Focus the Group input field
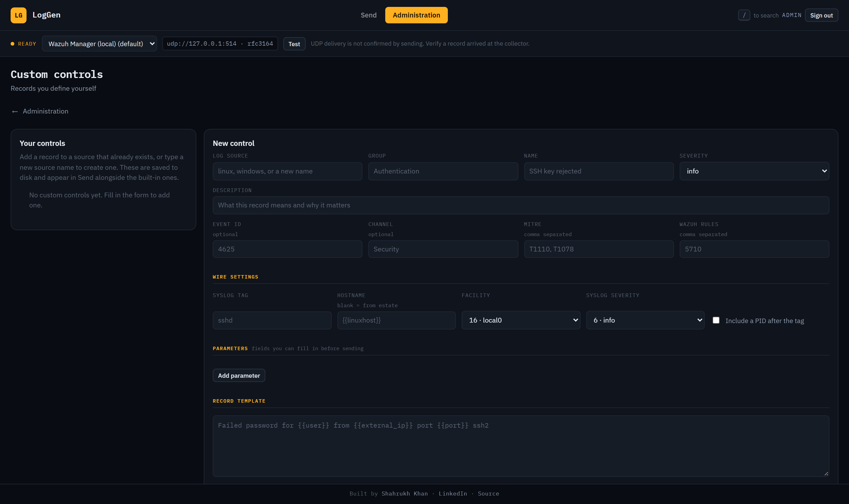The height and width of the screenshot is (504, 849). [x=443, y=171]
